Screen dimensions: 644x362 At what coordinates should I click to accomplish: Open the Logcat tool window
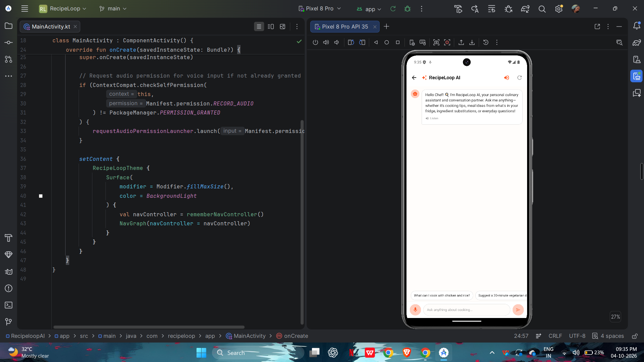[9, 271]
